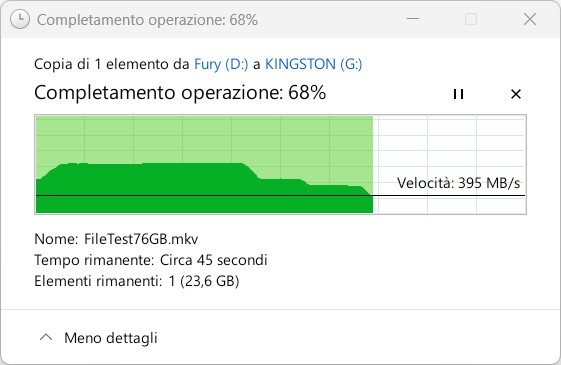The height and width of the screenshot is (365, 561).
Task: Minimize the copy progress window
Action: (413, 19)
